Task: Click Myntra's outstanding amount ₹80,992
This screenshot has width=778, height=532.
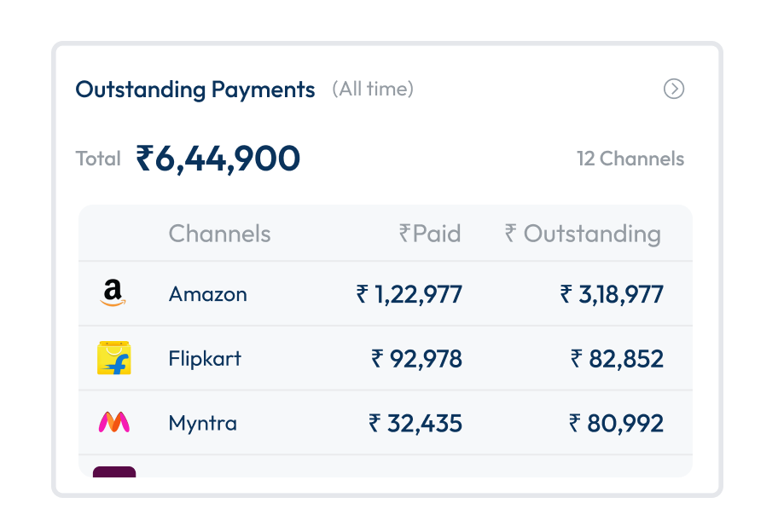Action: pos(616,423)
